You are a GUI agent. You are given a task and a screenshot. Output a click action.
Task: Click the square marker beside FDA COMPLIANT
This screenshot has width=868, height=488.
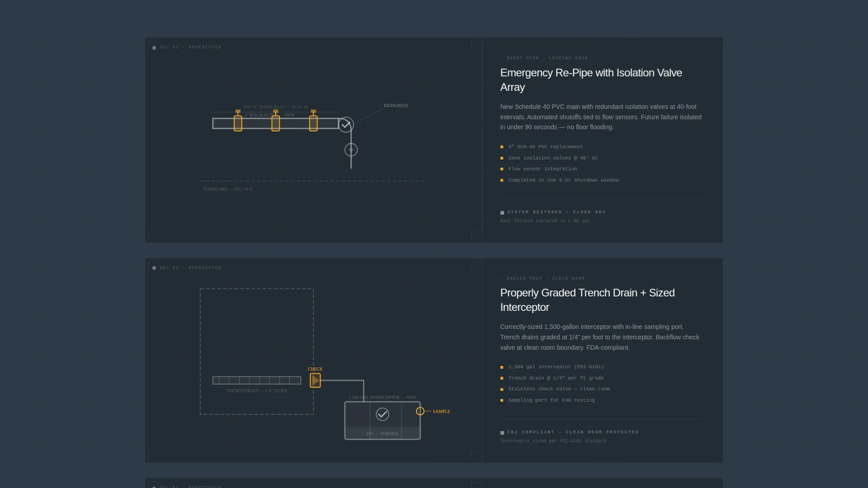click(x=502, y=433)
